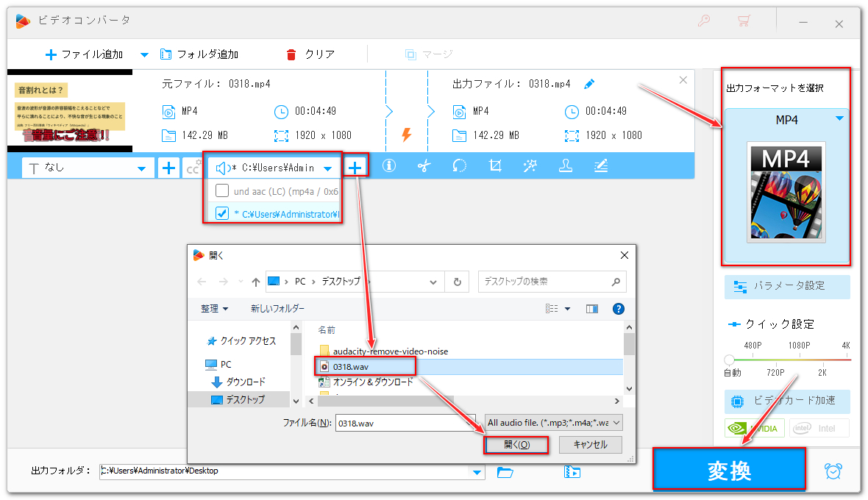Open the subtitle edit pencil tool

coord(601,165)
